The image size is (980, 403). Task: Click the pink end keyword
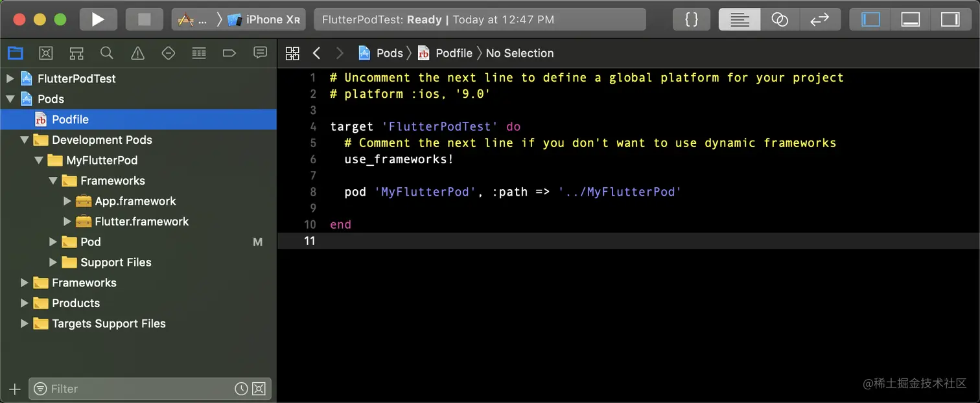point(340,224)
